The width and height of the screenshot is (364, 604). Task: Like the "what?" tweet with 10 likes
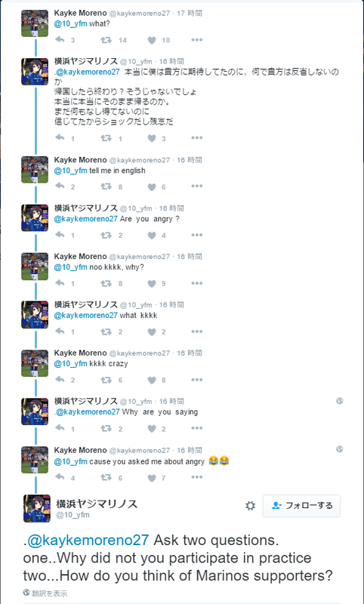tap(152, 40)
